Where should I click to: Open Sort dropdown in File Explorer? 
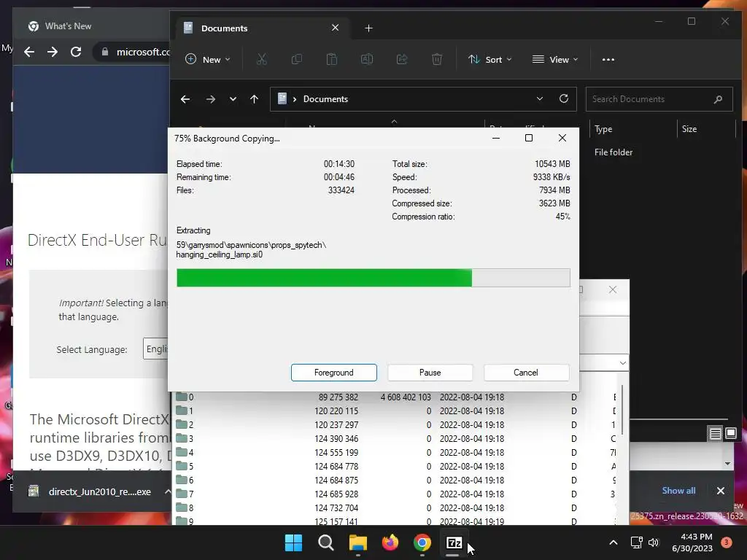(489, 60)
